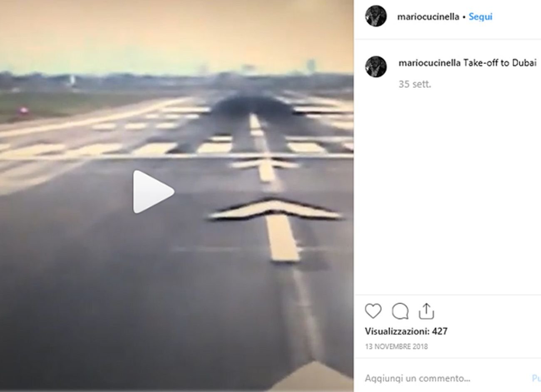Follow the account via the Segui link
Screen dimensions: 541x392
click(x=480, y=17)
